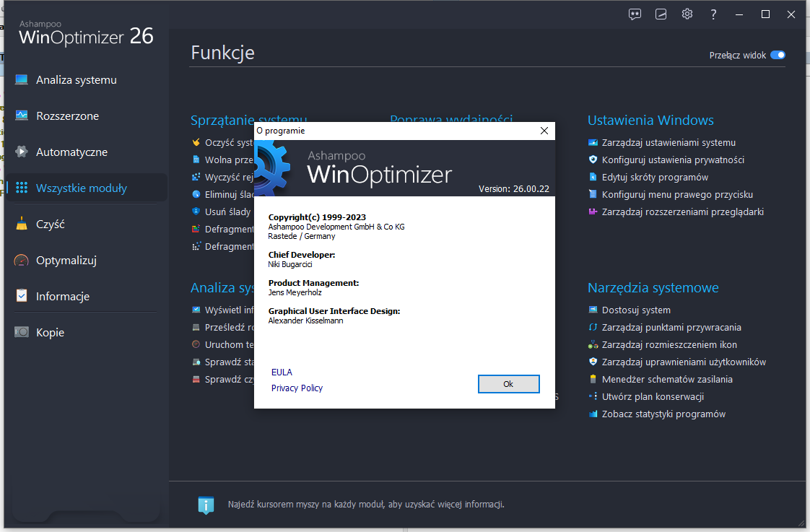Click the Sprawdź czcionki item icon
This screenshot has height=532, width=810.
point(196,379)
